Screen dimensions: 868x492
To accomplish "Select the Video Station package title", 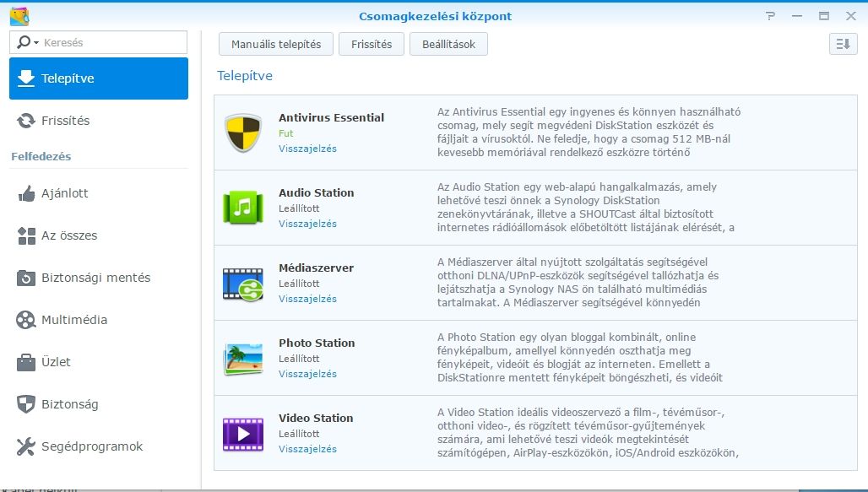I will [x=316, y=418].
